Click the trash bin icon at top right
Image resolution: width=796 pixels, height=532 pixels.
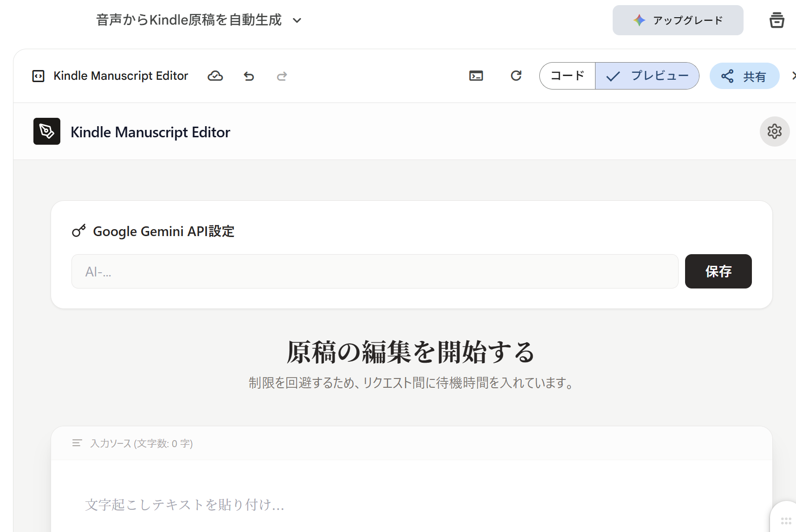click(x=777, y=20)
